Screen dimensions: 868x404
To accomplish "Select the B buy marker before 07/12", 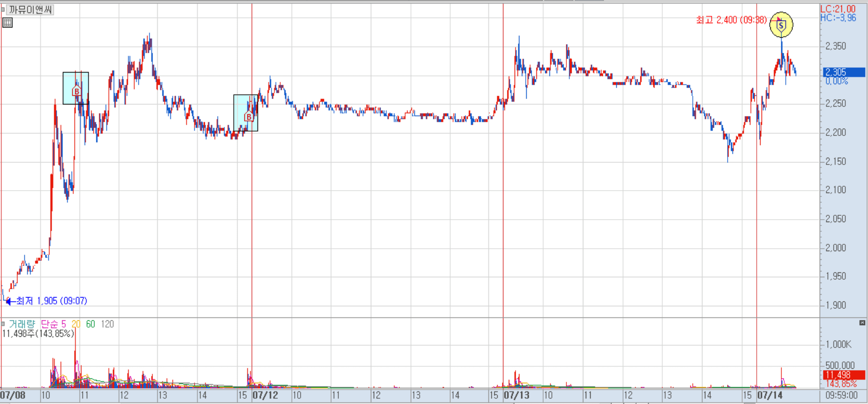I will 248,116.
